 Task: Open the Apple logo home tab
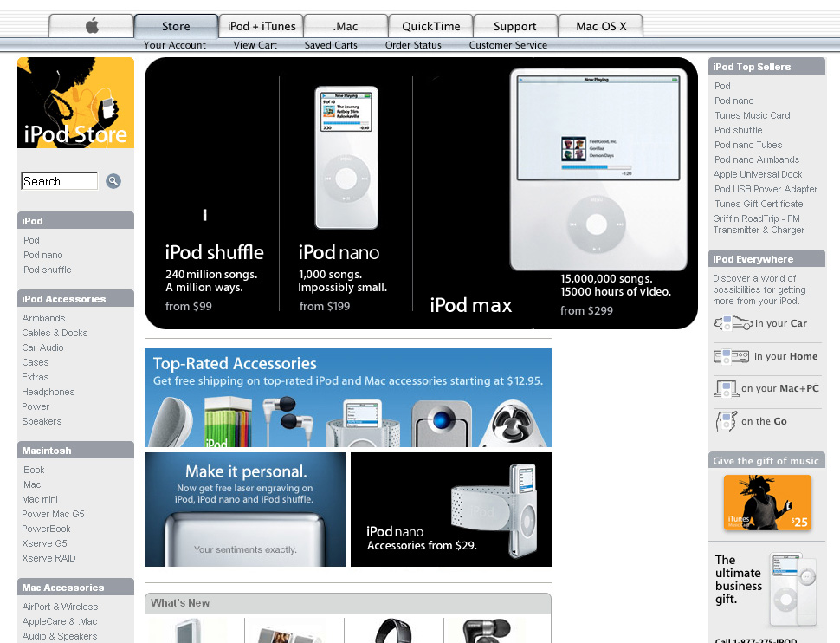click(x=91, y=26)
